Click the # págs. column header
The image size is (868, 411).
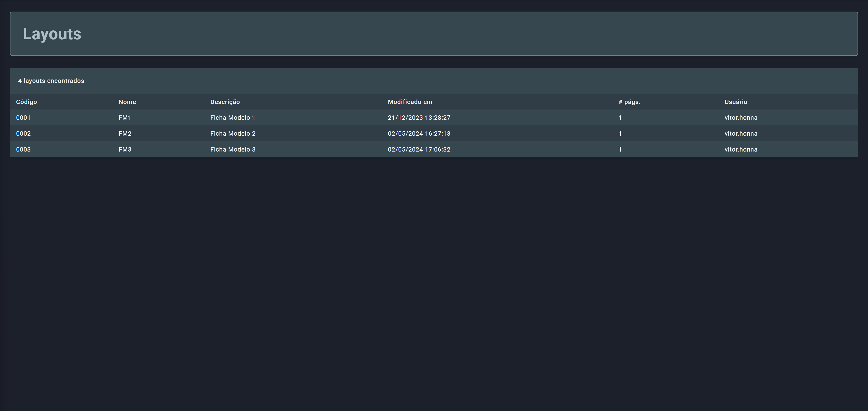click(629, 102)
